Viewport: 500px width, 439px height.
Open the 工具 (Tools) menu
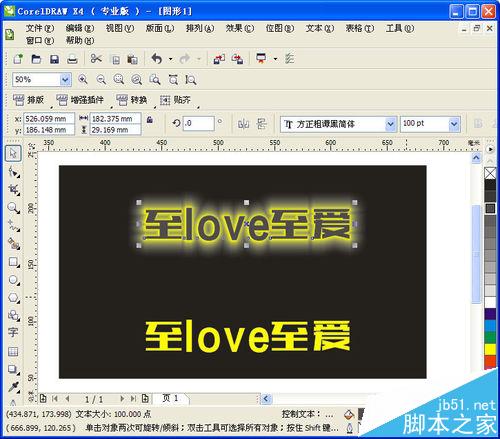click(400, 28)
